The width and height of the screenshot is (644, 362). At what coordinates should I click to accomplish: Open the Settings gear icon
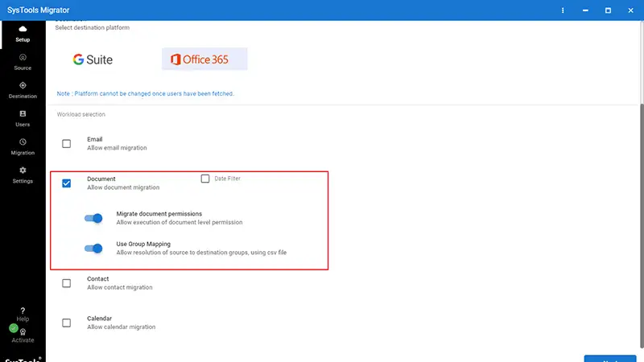[23, 170]
